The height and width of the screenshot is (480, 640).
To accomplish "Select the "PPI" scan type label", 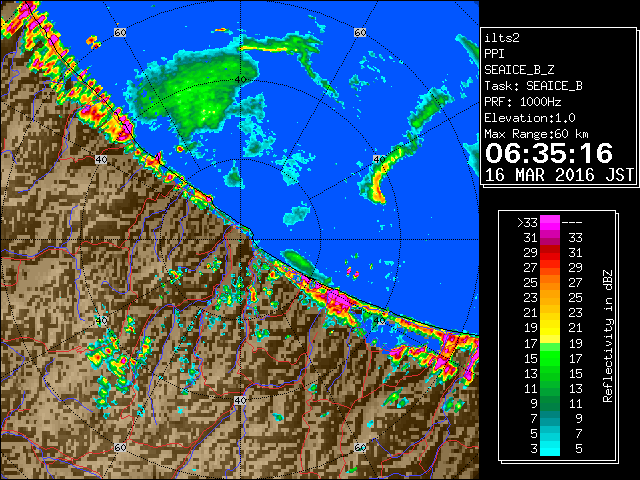I will pyautogui.click(x=494, y=54).
